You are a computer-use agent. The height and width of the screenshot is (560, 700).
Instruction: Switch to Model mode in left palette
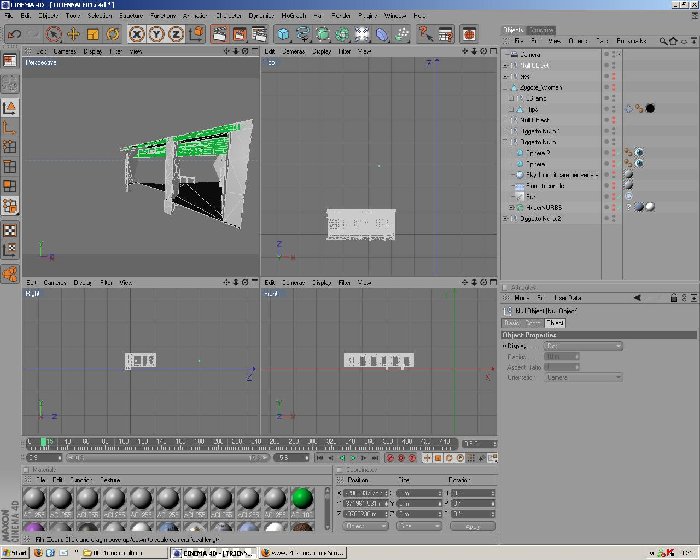(x=10, y=108)
